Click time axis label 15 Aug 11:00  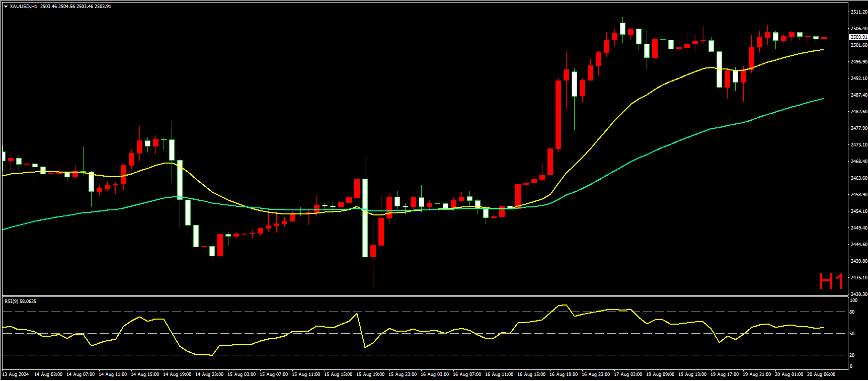tap(306, 374)
